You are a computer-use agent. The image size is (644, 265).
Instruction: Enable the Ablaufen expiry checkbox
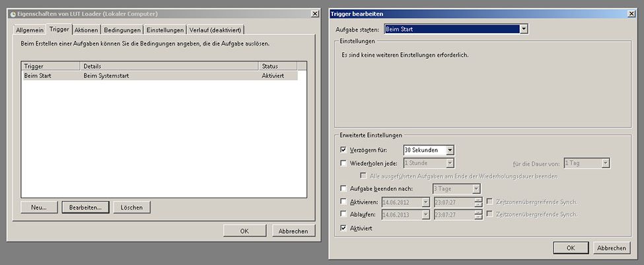(x=343, y=214)
